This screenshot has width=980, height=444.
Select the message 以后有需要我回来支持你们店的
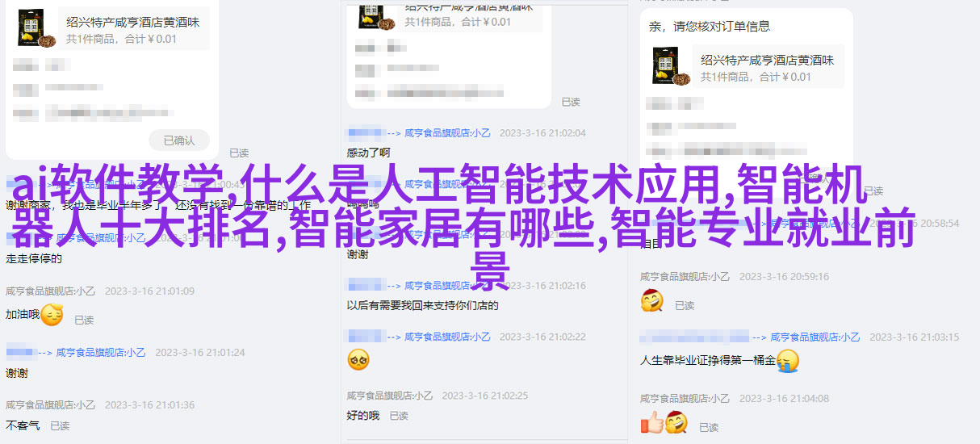tap(423, 306)
